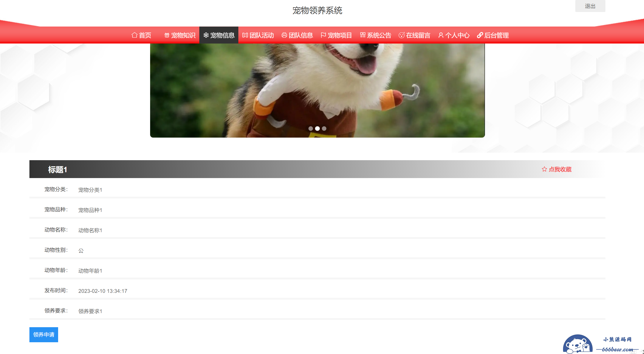This screenshot has height=354, width=644.
Task: Open 个人中心 from the navigation bar
Action: 454,35
